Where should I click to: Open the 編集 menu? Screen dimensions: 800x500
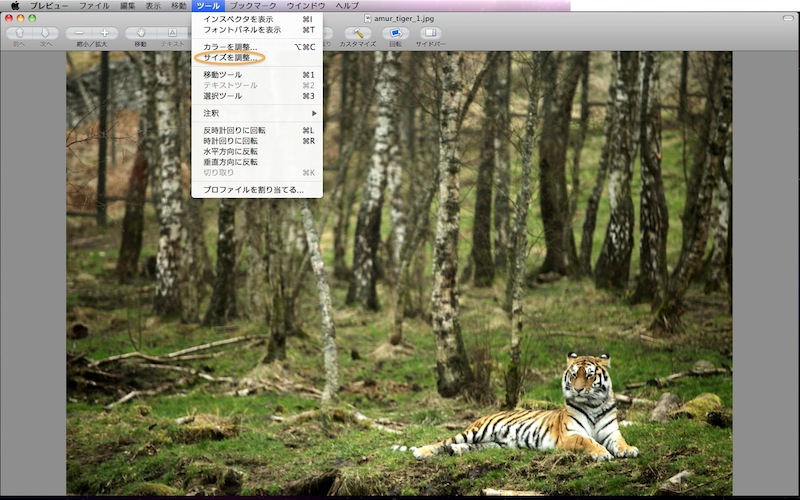point(128,6)
